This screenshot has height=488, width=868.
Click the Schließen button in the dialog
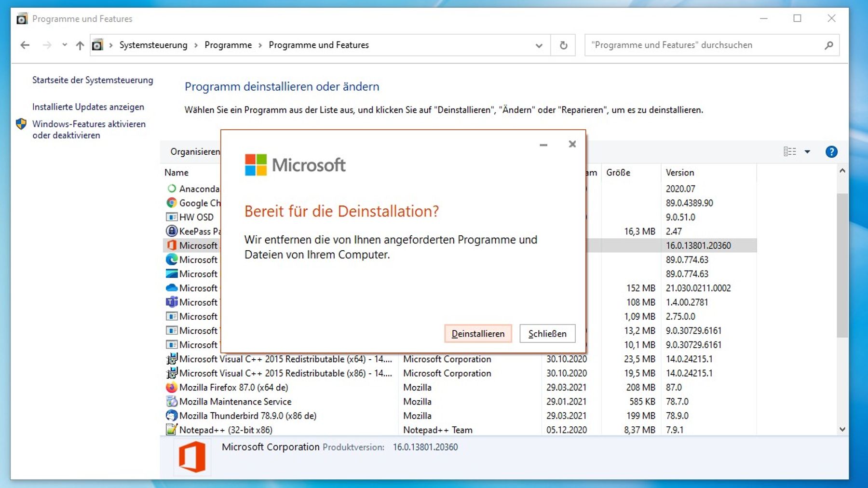point(547,334)
